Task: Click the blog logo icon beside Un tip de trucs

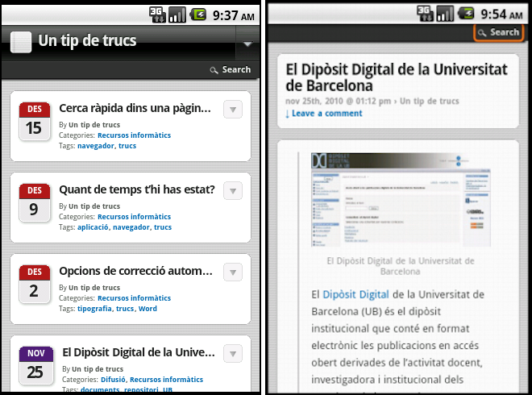Action: (x=20, y=41)
